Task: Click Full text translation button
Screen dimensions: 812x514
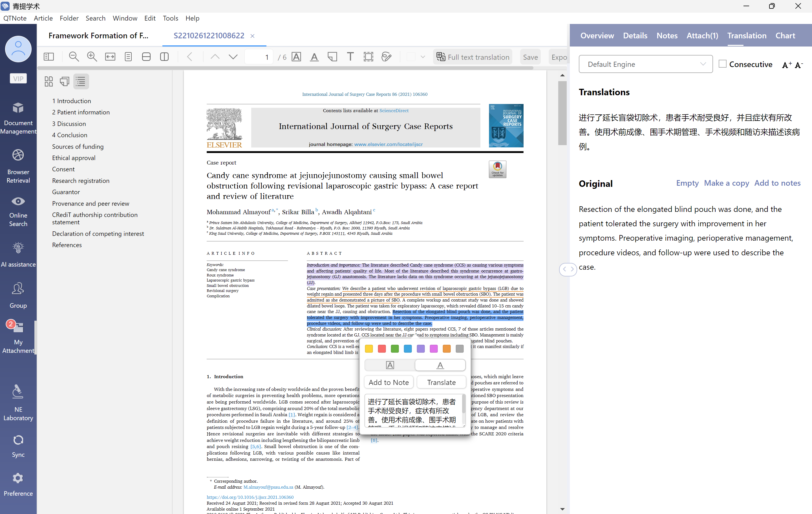Action: (473, 57)
